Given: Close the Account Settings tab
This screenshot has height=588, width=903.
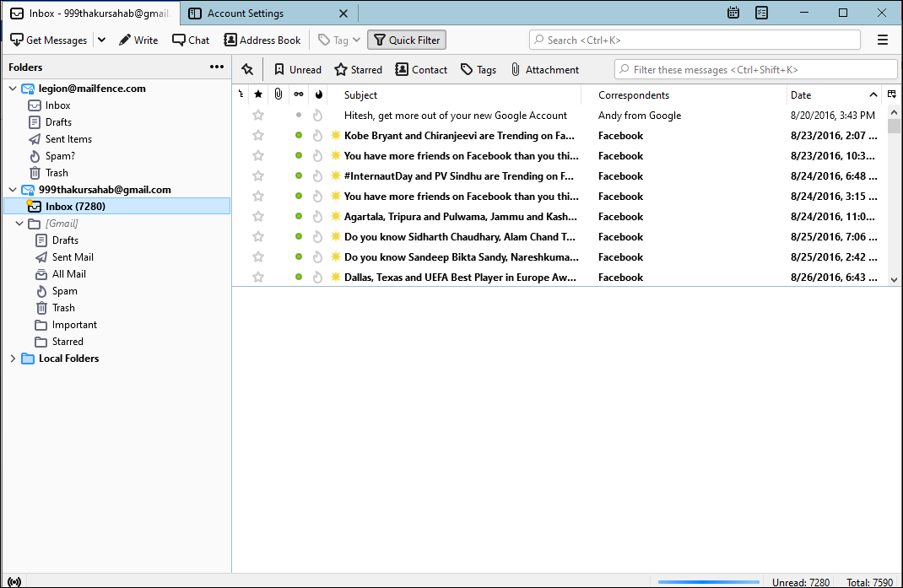Looking at the screenshot, I should click(343, 13).
